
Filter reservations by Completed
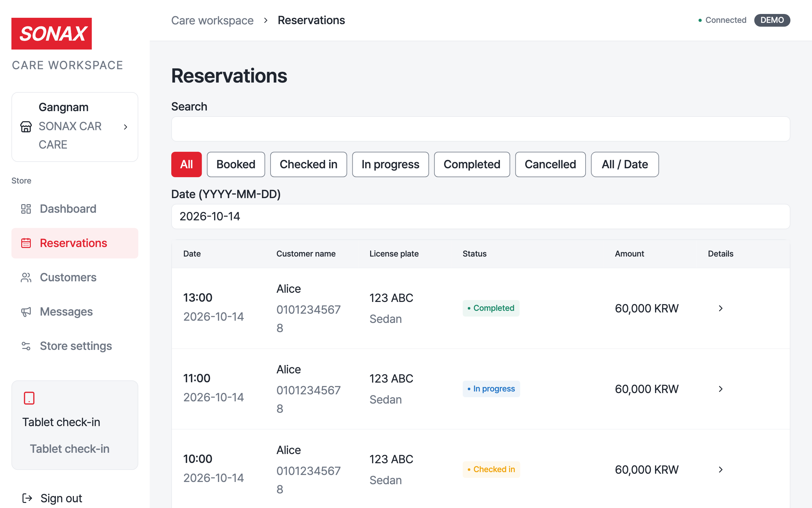click(472, 164)
